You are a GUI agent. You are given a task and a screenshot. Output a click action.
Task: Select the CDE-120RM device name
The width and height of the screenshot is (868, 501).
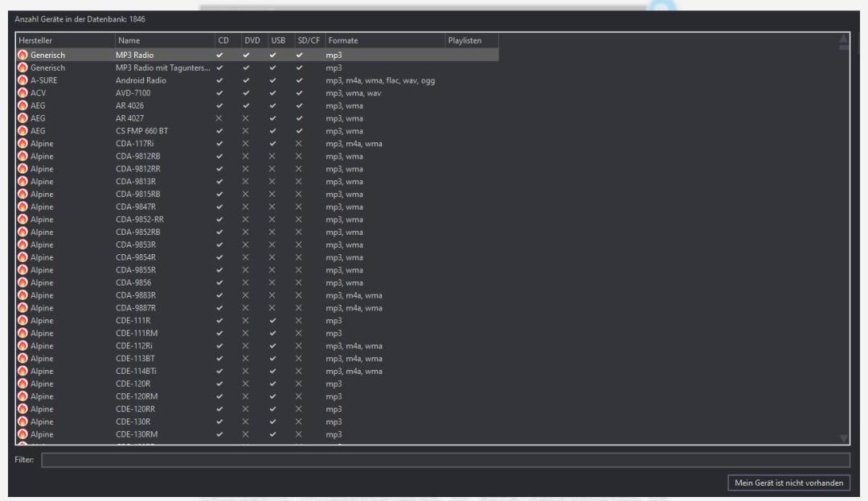coord(137,396)
